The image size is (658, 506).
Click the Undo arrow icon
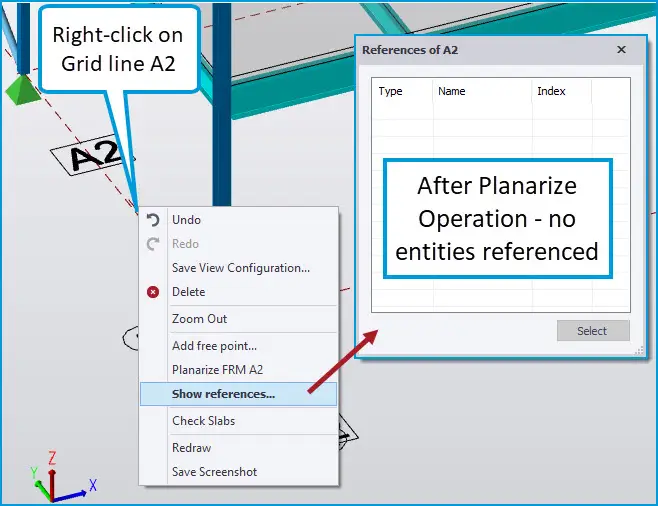pyautogui.click(x=153, y=220)
